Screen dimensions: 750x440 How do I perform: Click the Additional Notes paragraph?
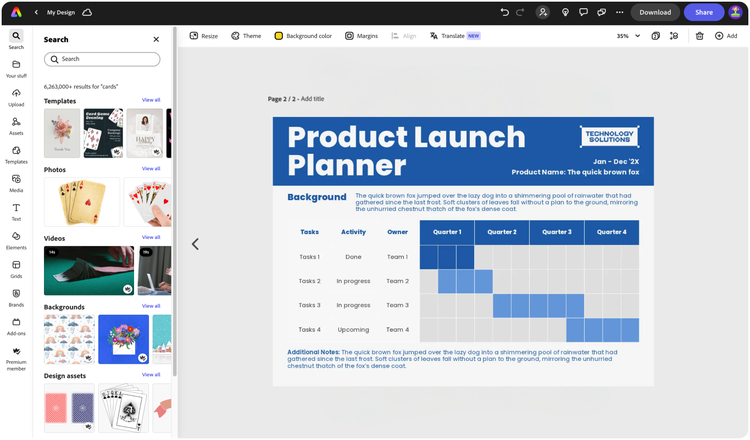[x=452, y=359]
